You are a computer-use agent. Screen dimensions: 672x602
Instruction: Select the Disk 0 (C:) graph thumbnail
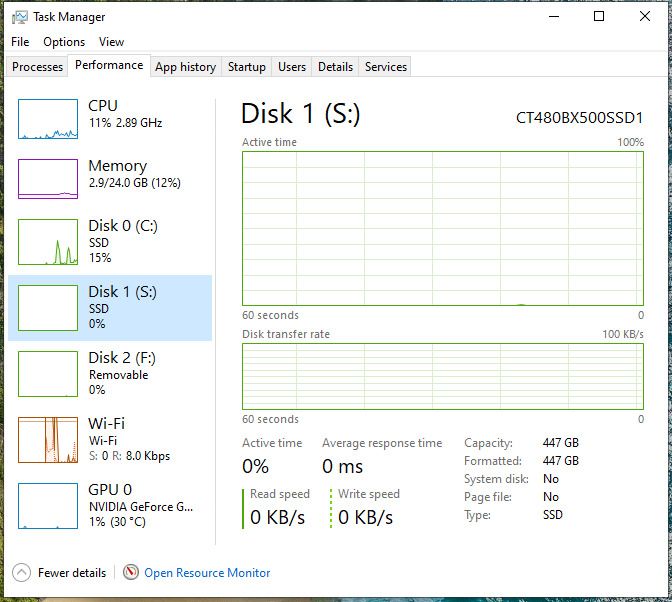[48, 242]
